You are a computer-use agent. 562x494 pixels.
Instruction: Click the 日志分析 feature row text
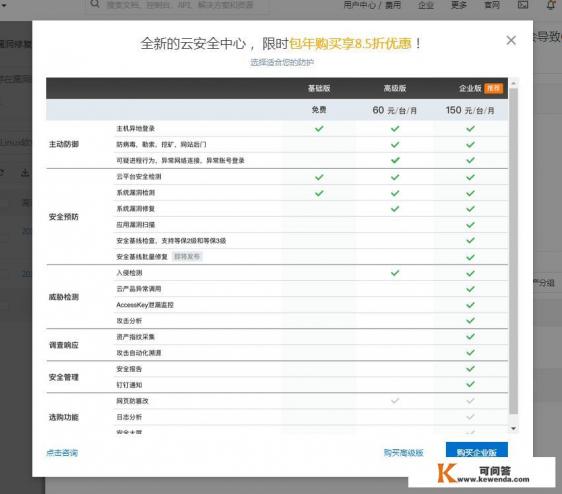129,417
